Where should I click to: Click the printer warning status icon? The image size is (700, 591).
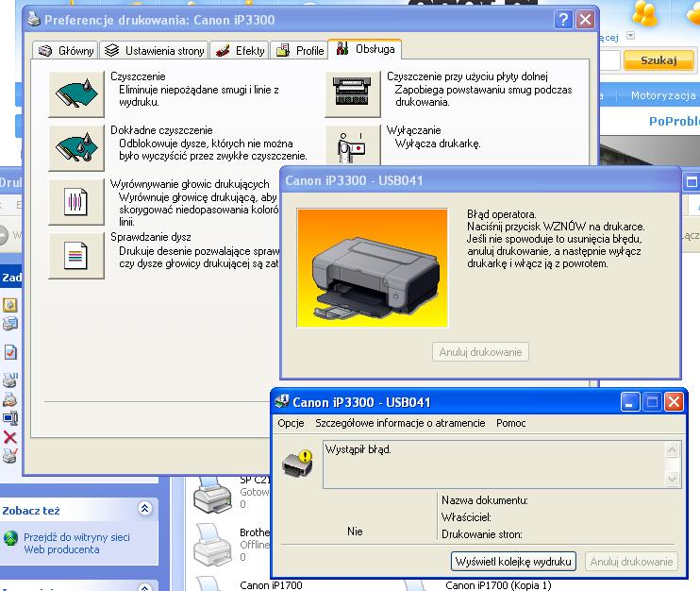click(x=298, y=463)
